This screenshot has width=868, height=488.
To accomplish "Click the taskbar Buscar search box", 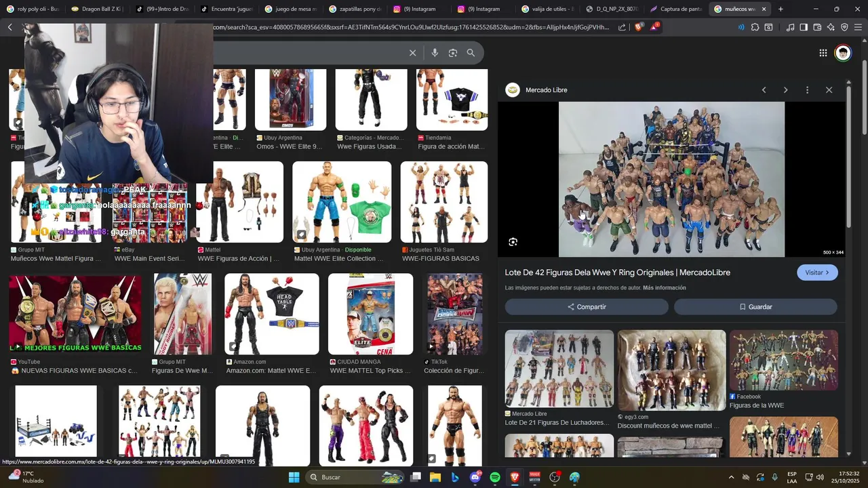I will tap(356, 477).
